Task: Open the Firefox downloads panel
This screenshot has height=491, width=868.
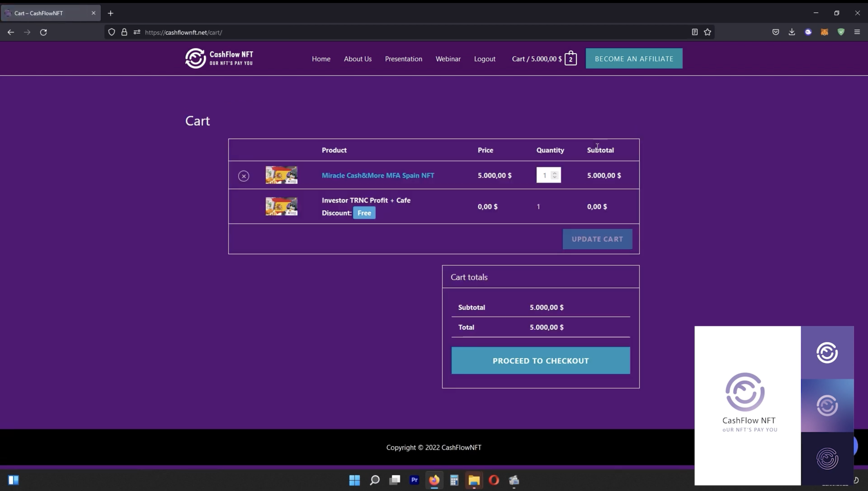Action: click(x=792, y=32)
